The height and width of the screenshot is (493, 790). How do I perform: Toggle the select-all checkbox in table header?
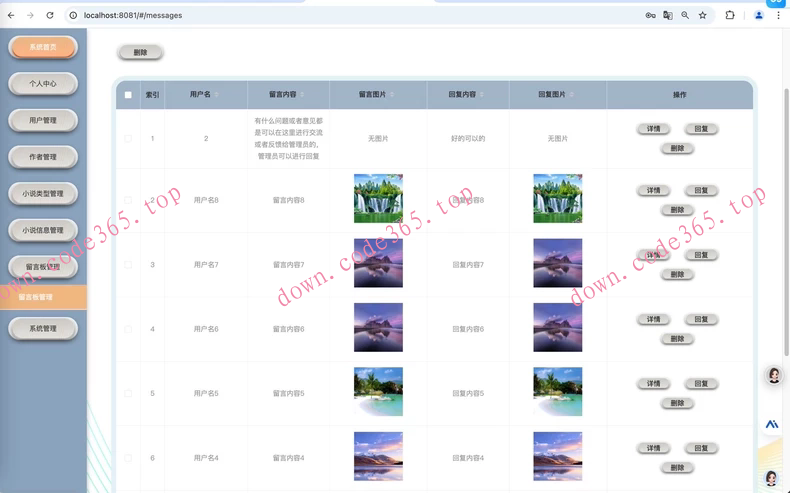(x=128, y=95)
